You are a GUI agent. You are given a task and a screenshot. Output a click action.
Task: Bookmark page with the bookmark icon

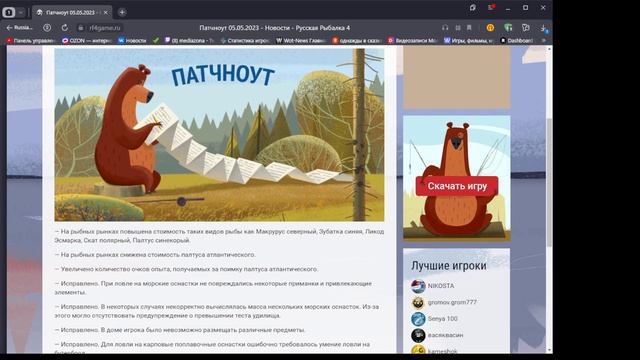point(469,28)
